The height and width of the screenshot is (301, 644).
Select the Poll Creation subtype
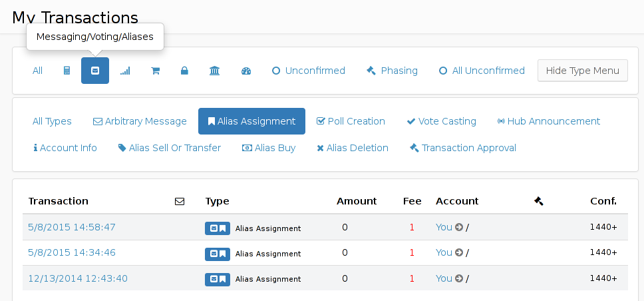click(351, 121)
